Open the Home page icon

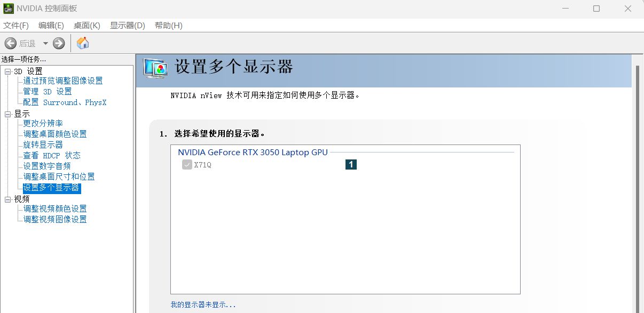click(x=83, y=43)
